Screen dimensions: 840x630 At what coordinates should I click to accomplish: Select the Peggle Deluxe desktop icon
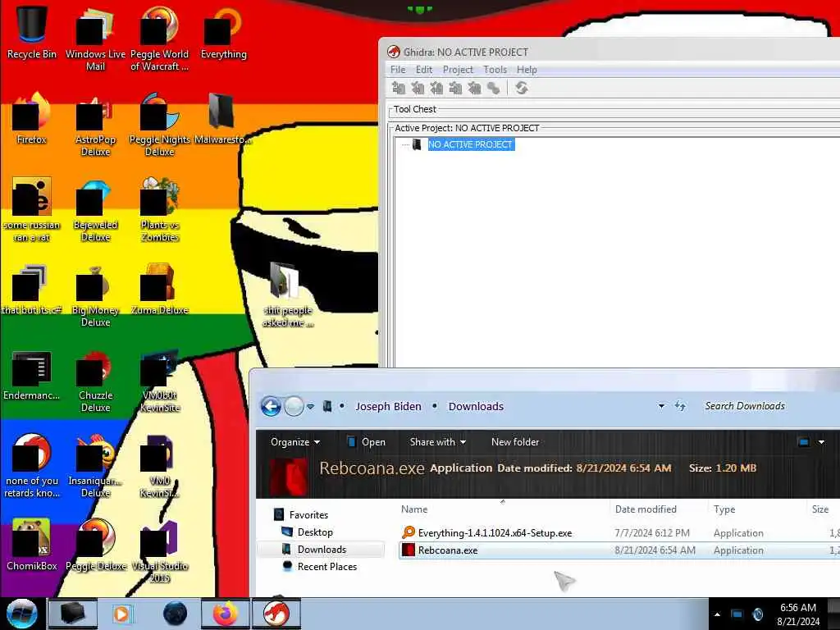coord(95,545)
